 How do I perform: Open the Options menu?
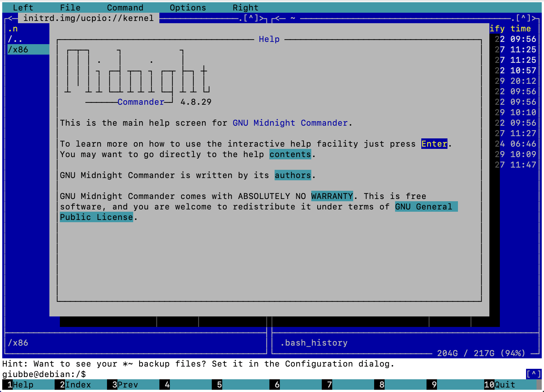188,7
